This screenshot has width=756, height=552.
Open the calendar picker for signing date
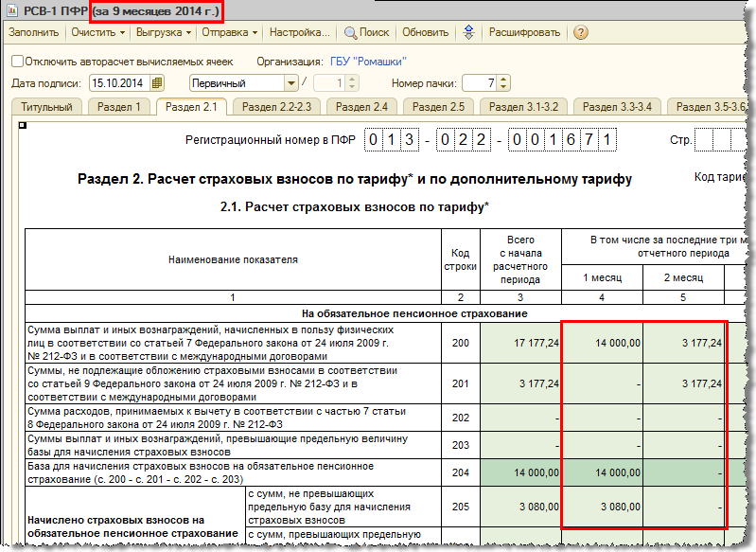point(157,83)
